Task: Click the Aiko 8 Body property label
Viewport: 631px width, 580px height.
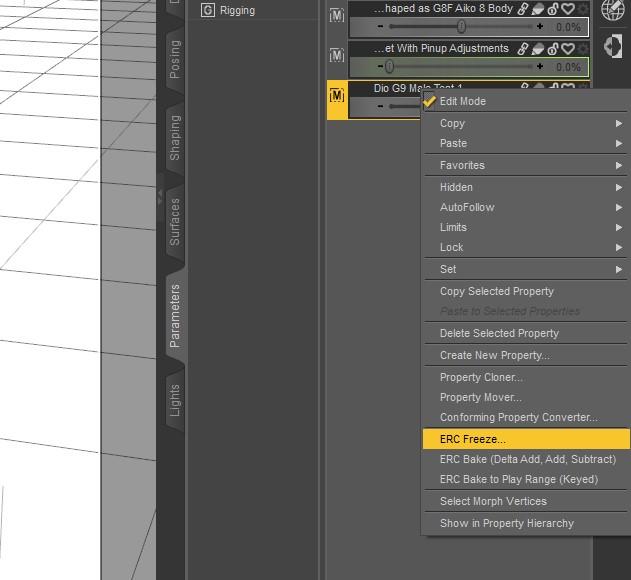Action: tap(443, 8)
